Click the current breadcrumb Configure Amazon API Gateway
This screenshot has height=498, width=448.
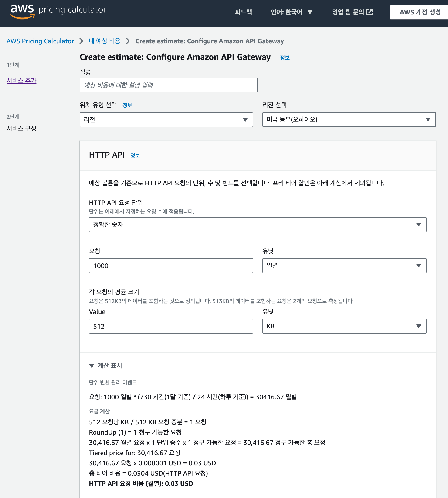point(210,41)
